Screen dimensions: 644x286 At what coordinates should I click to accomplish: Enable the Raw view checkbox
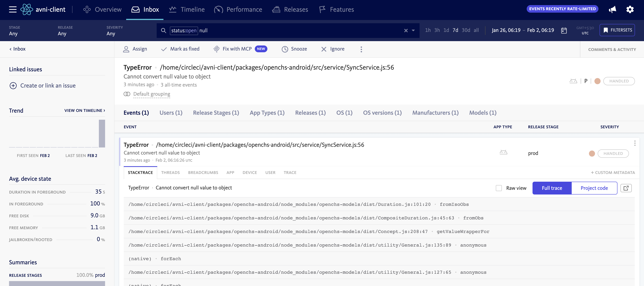tap(498, 188)
